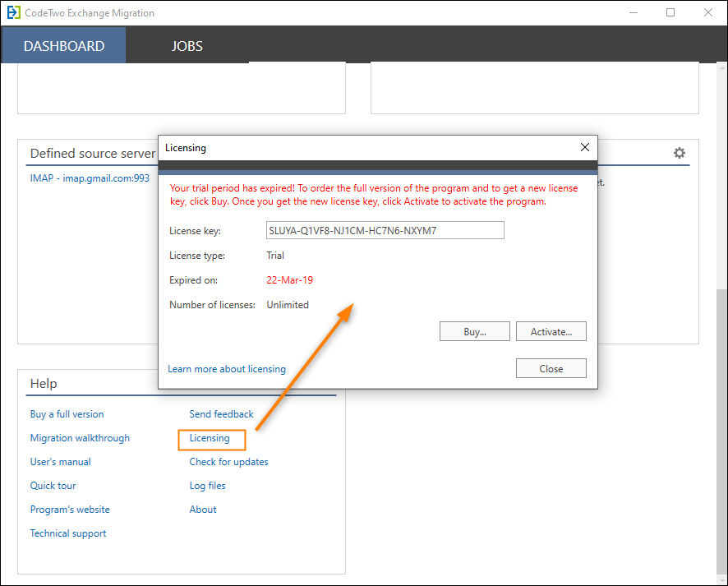The height and width of the screenshot is (586, 728).
Task: Click the expired date 22-Mar-19
Action: tap(290, 280)
